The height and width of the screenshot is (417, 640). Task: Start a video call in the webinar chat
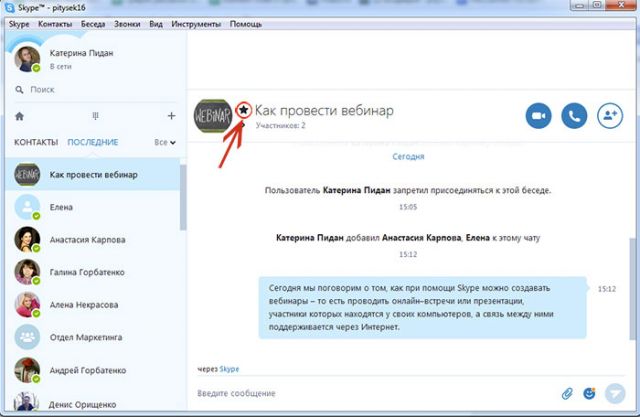[539, 116]
